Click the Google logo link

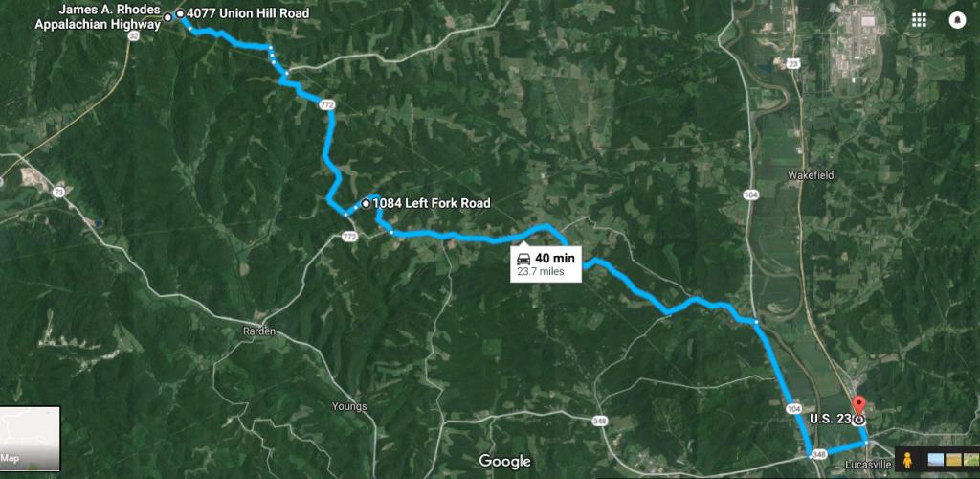pos(504,462)
